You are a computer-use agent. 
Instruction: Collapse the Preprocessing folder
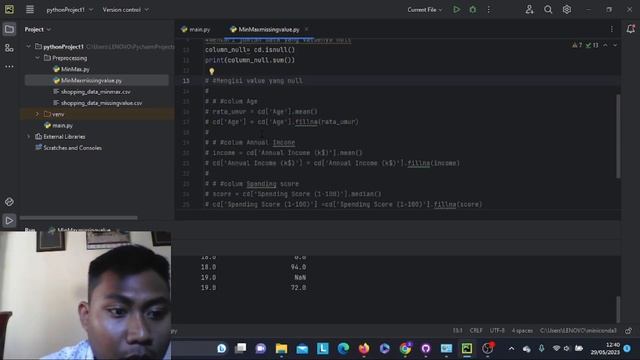coord(38,58)
